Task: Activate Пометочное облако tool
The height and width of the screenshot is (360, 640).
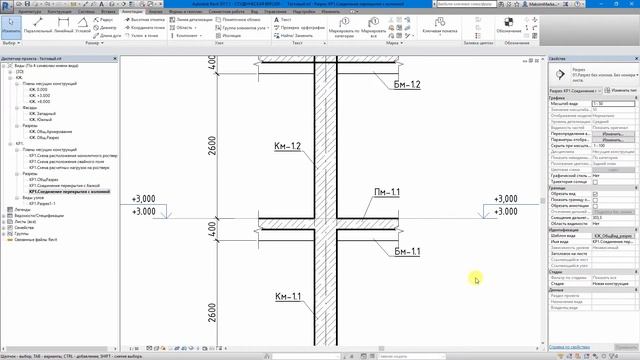Action: coord(238,20)
